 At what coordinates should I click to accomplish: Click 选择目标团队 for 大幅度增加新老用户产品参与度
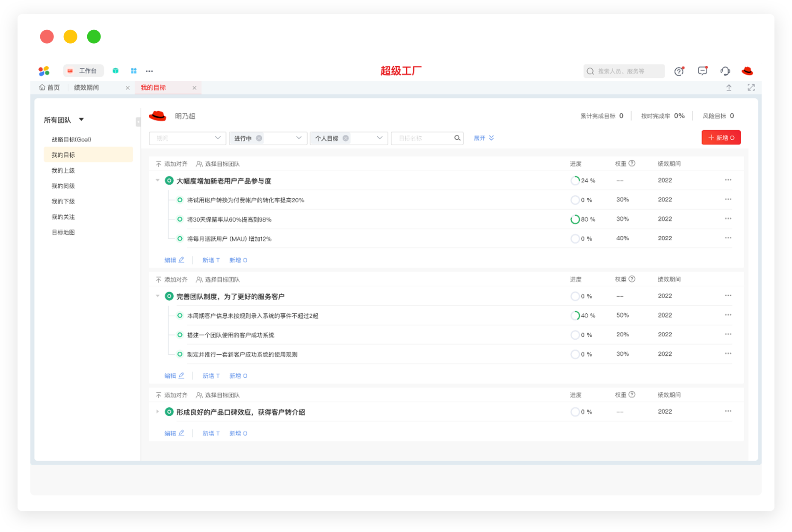pos(218,164)
